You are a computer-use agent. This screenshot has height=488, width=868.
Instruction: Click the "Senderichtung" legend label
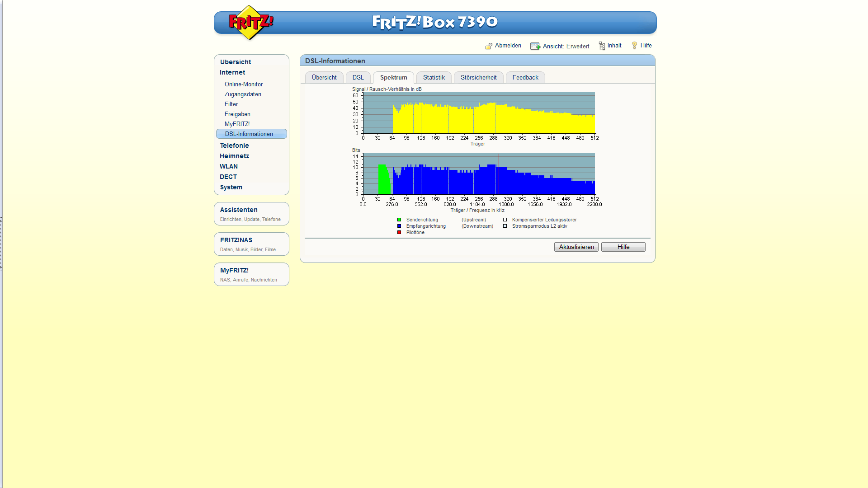coord(422,220)
